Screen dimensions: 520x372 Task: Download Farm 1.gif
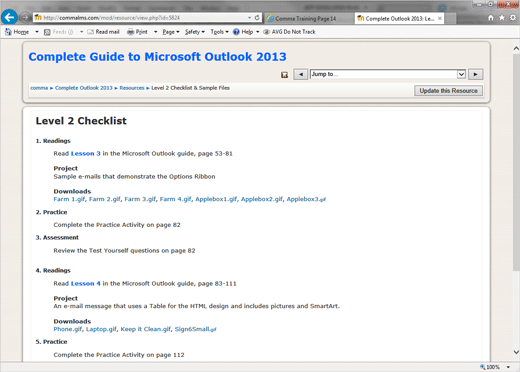(69, 199)
